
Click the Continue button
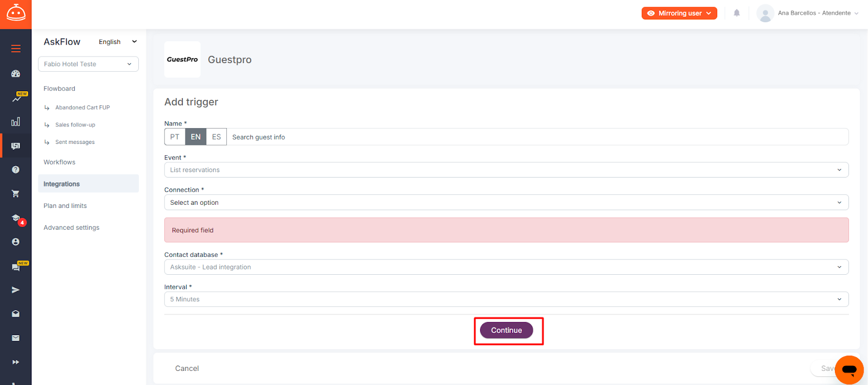(507, 330)
